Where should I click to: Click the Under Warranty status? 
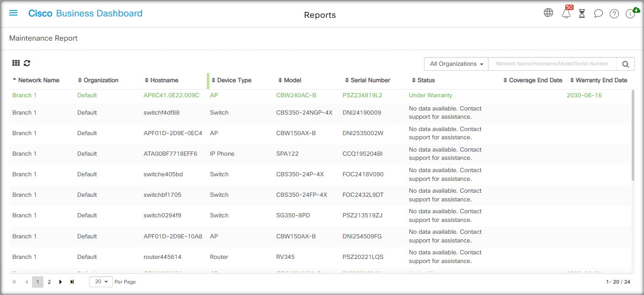point(430,95)
